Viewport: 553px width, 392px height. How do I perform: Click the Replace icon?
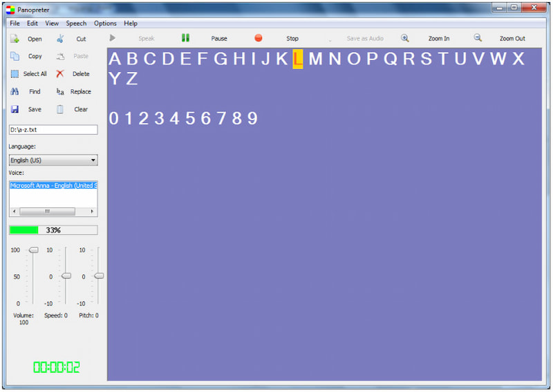pos(60,91)
